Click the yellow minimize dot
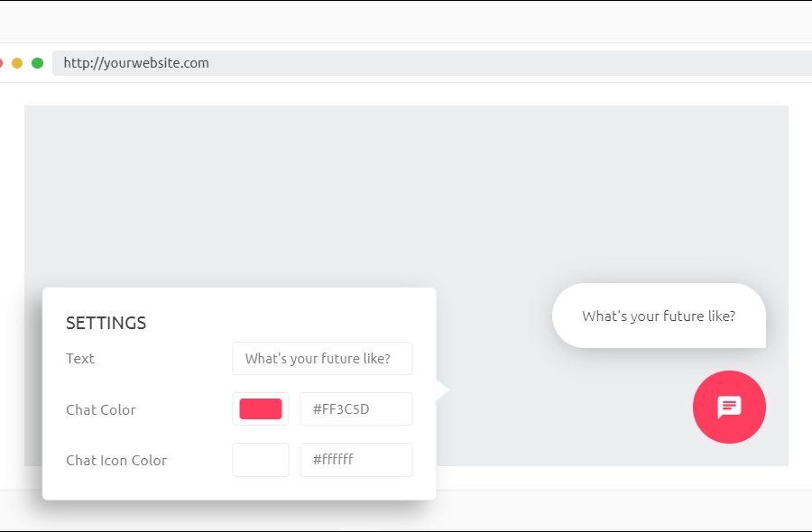The image size is (812, 532). [17, 63]
